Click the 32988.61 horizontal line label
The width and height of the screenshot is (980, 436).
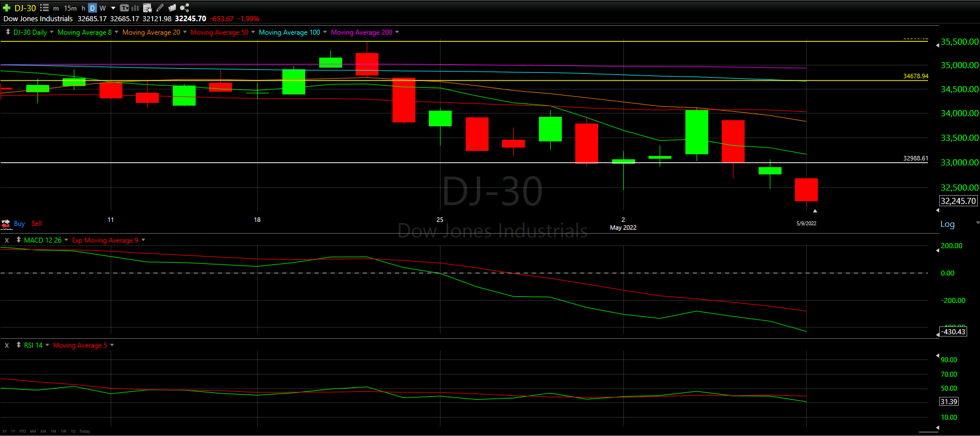pos(916,158)
